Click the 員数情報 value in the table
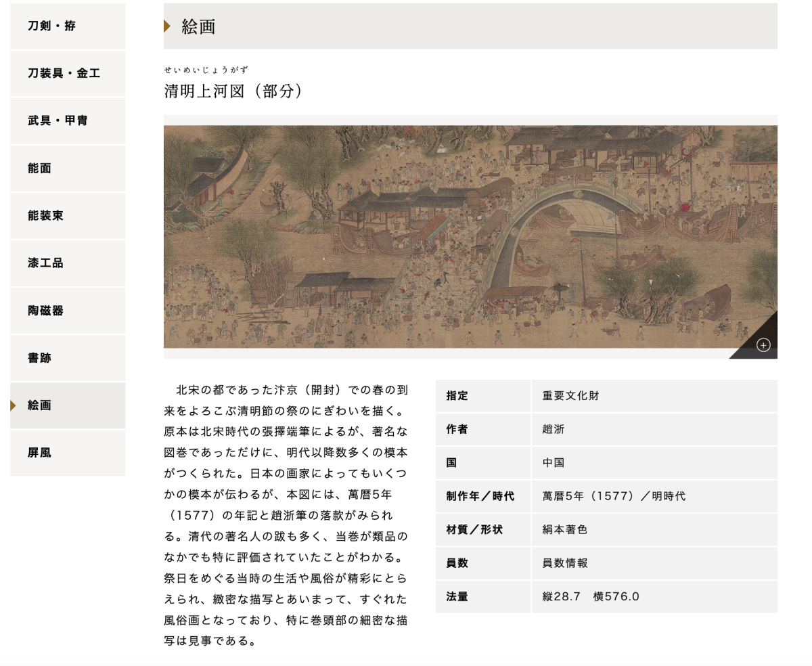 click(x=564, y=563)
